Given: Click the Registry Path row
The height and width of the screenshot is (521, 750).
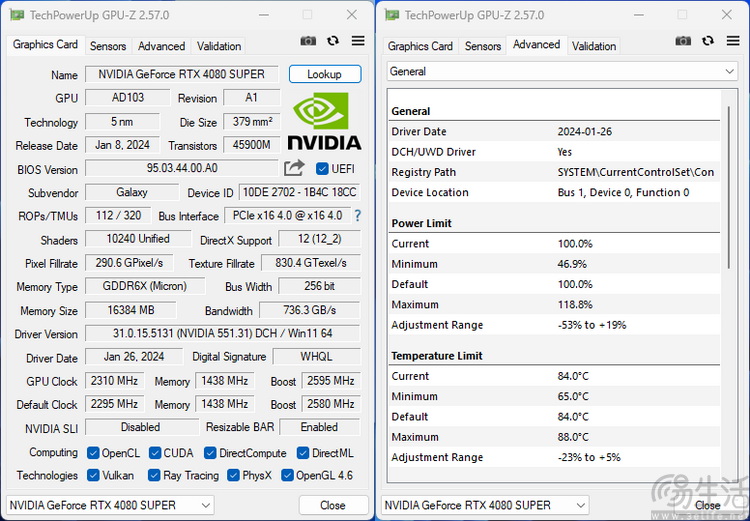Looking at the screenshot, I should [554, 172].
